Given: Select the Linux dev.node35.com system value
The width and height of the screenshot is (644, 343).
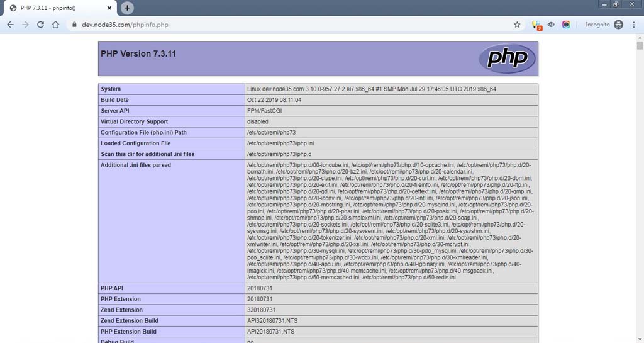Looking at the screenshot, I should 372,89.
